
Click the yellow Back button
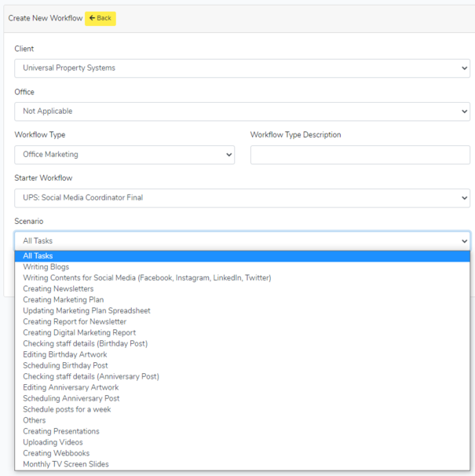point(100,18)
